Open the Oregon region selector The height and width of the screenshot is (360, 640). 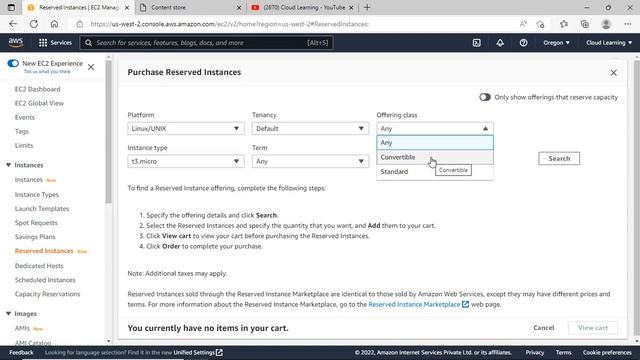pyautogui.click(x=556, y=42)
